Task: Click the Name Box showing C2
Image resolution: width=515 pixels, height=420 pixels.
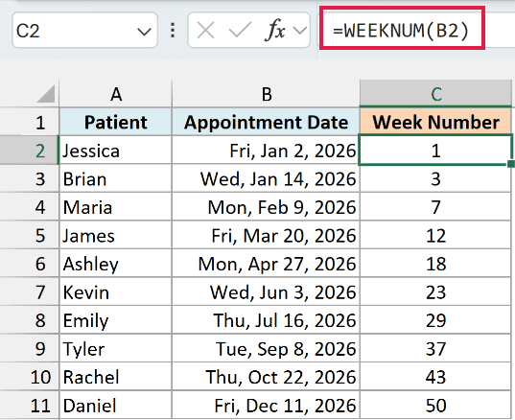Action: point(84,31)
